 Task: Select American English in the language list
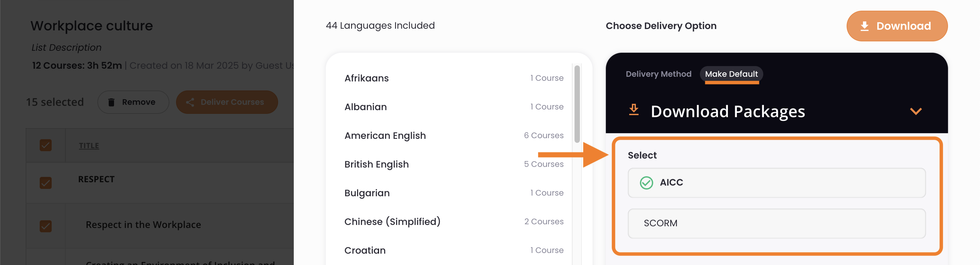click(453, 136)
